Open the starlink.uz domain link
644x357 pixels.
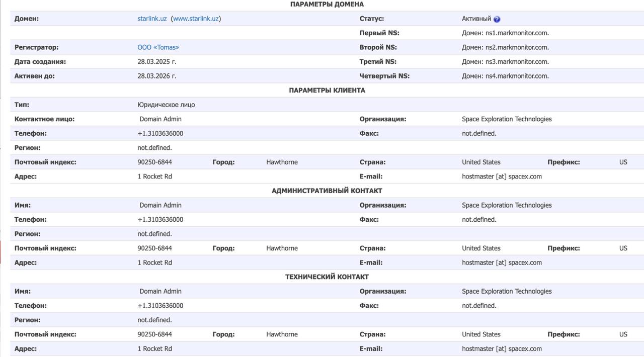[152, 19]
